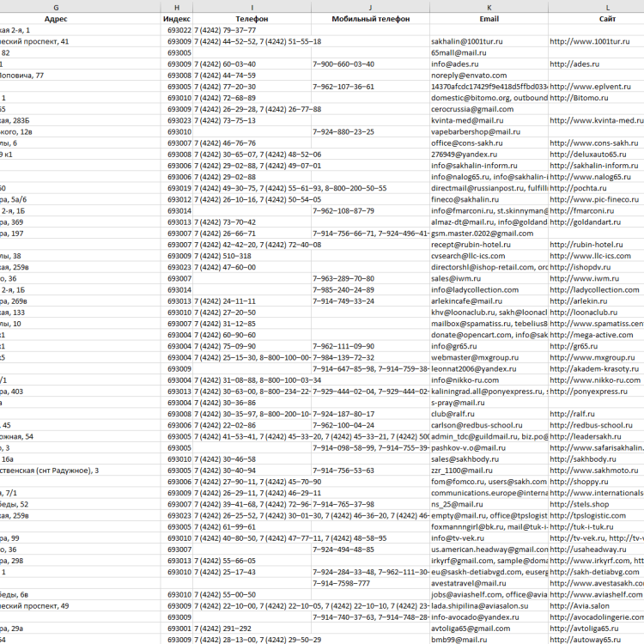644x644 pixels.
Task: Select mobile number 7-962-107-36-61
Action: pyautogui.click(x=343, y=87)
